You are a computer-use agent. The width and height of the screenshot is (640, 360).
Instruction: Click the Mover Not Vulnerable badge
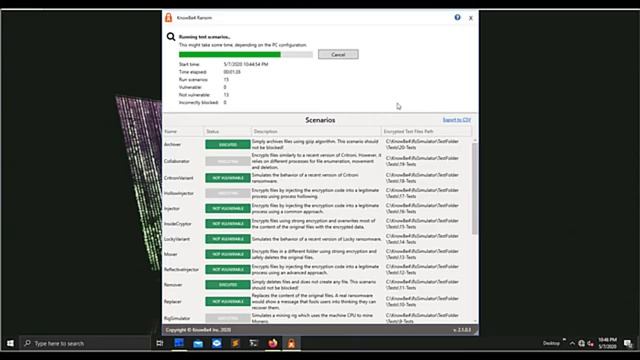point(228,254)
